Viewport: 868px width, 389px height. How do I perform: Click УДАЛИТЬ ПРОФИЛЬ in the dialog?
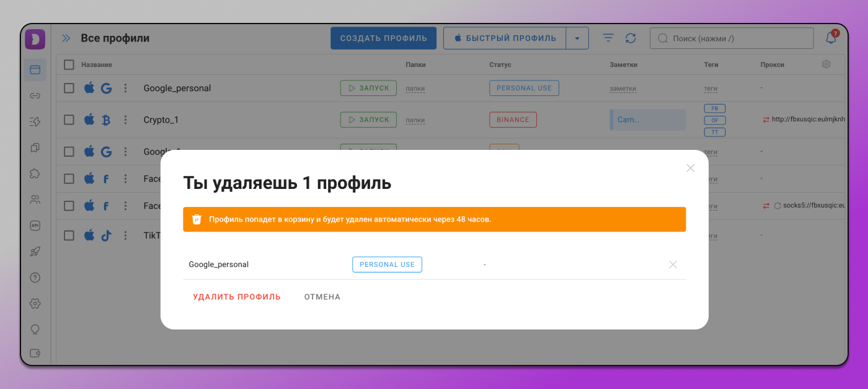coord(237,297)
